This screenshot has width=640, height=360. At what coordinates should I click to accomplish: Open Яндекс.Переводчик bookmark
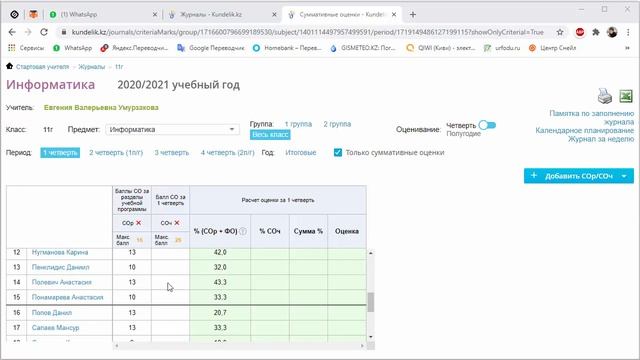point(134,48)
